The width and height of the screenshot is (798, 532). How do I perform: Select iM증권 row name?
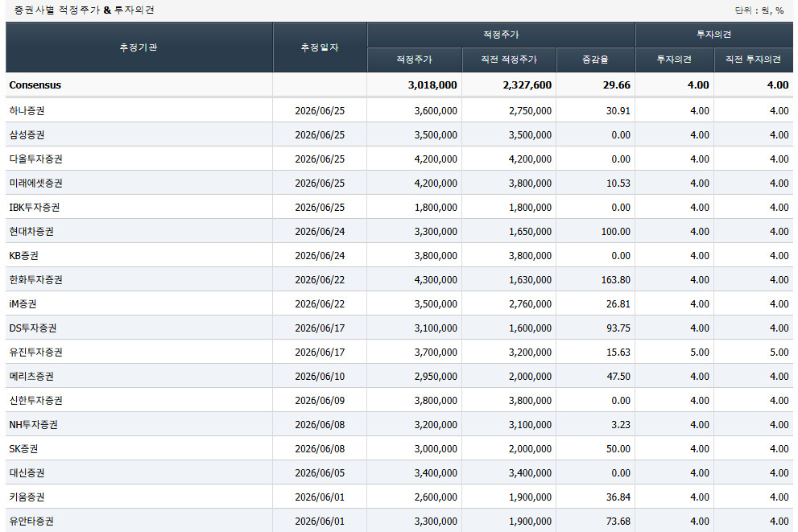(x=23, y=303)
